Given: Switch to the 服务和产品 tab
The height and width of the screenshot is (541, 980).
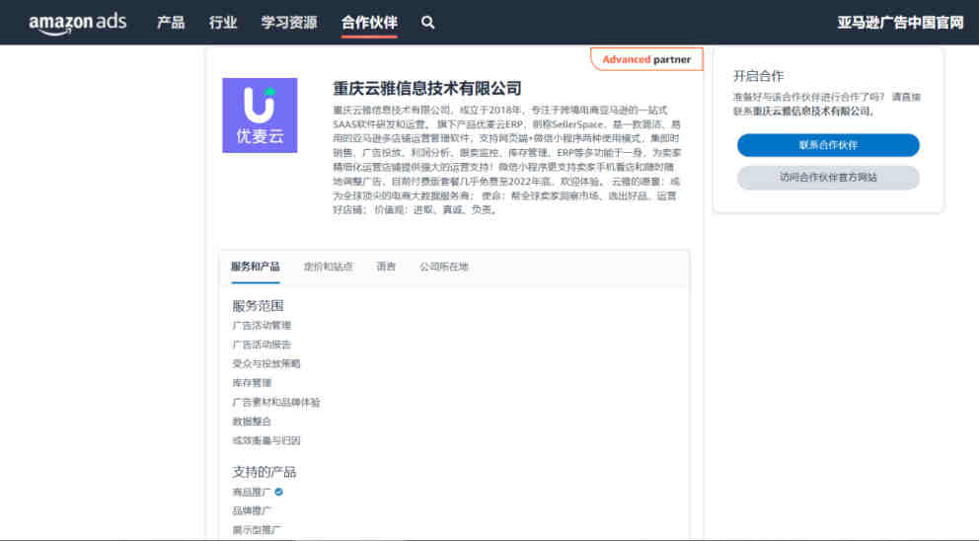Looking at the screenshot, I should click(x=255, y=268).
